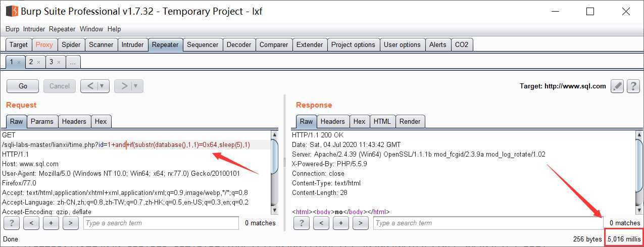The width and height of the screenshot is (644, 247).
Task: Click the Burp Suite logo icon
Action: point(12,11)
